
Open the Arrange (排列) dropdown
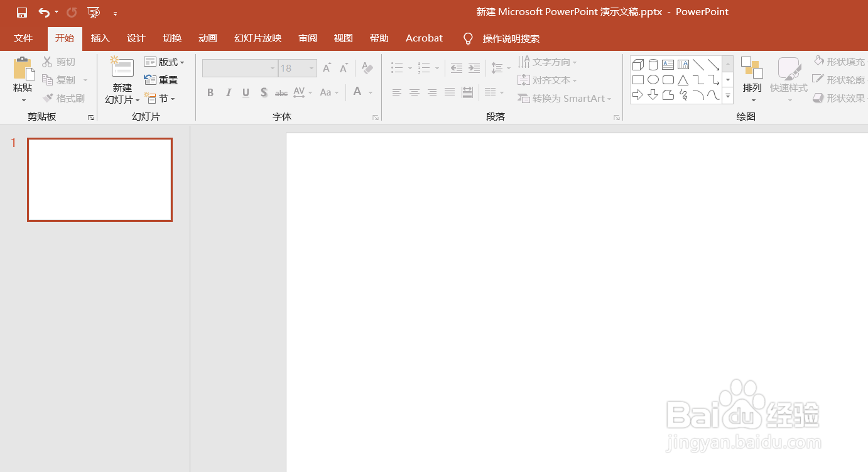752,80
